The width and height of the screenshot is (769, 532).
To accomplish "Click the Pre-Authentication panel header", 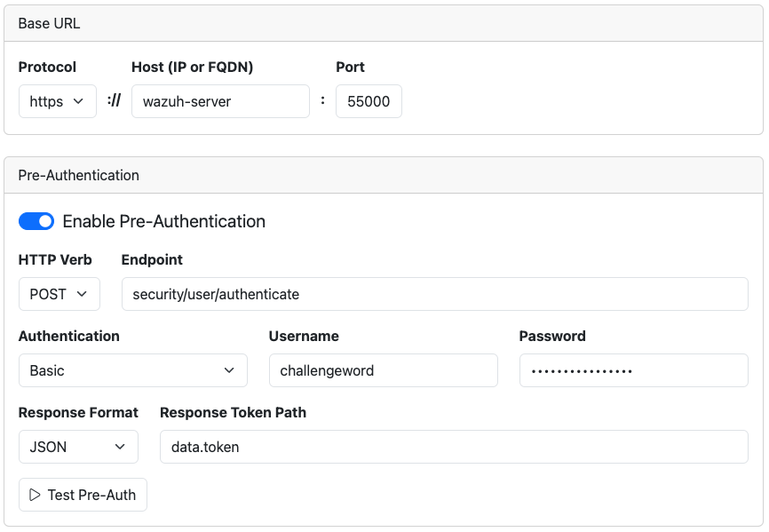I will [x=384, y=176].
